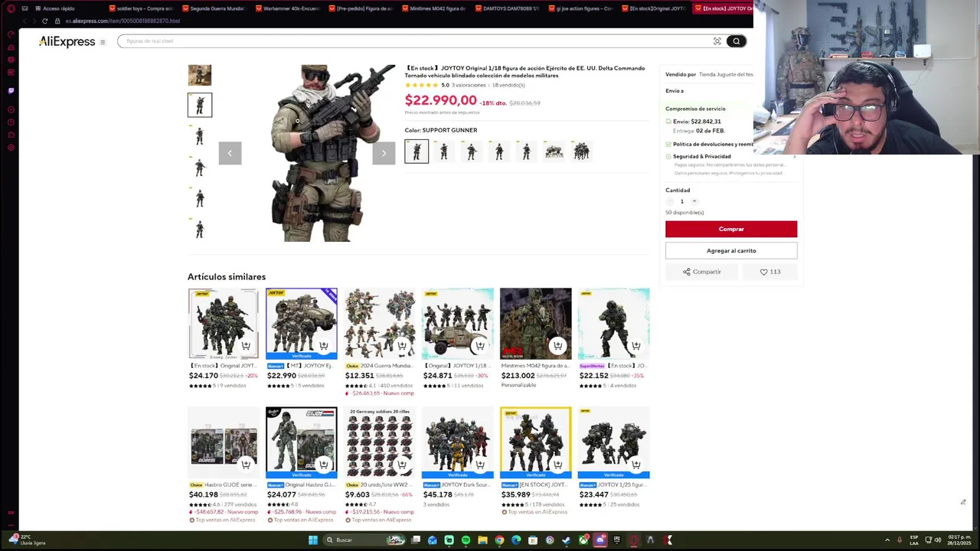Switch to the '[Pre-pedido] Figura' tab

[x=360, y=8]
